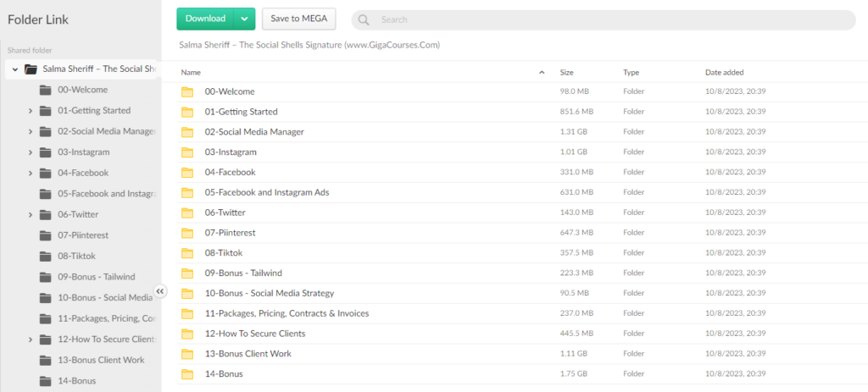Click sidebar folder icon for 14-Bonus

pos(46,381)
